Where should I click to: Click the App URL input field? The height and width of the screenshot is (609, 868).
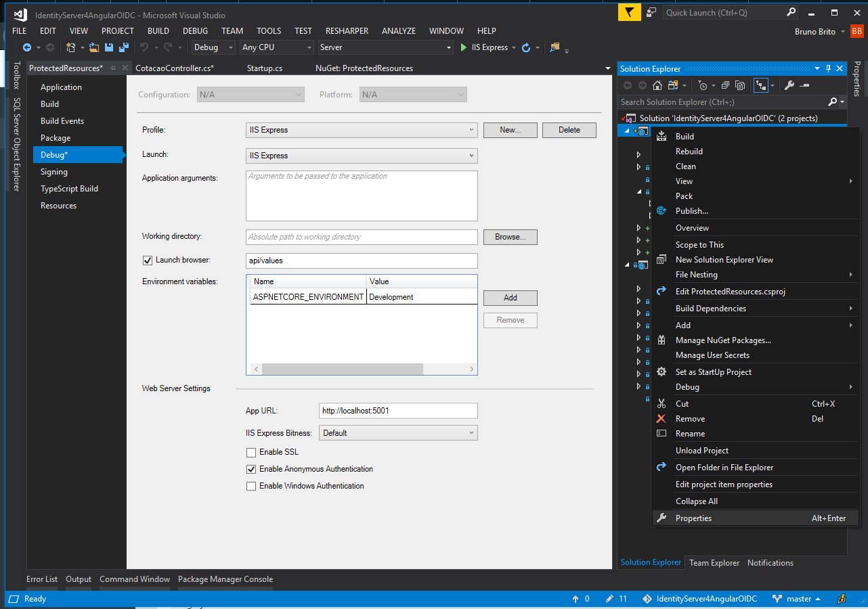(x=398, y=411)
